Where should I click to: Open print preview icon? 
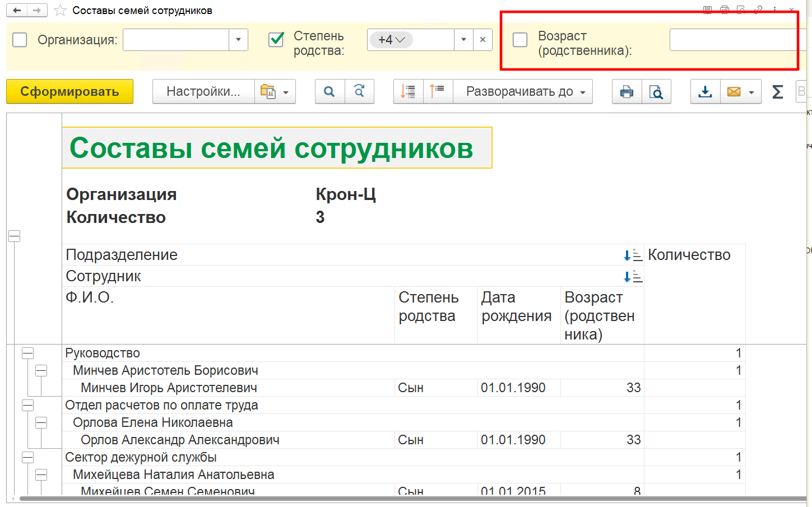pos(656,92)
